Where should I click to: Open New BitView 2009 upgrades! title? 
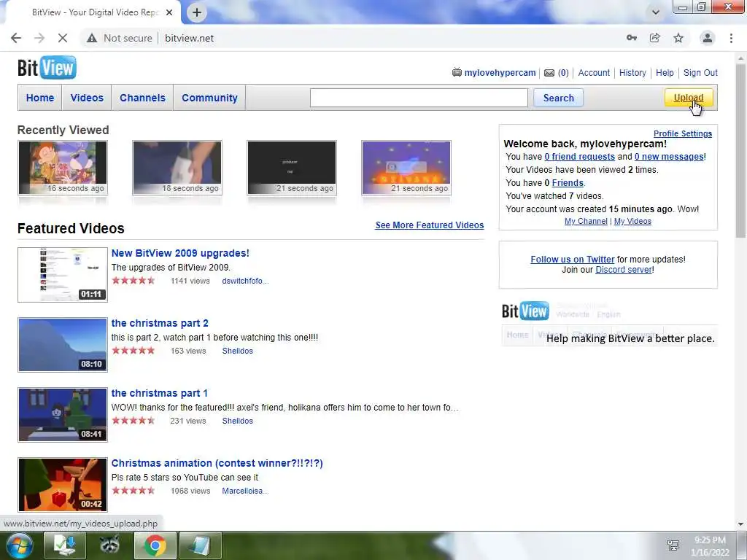pos(180,253)
